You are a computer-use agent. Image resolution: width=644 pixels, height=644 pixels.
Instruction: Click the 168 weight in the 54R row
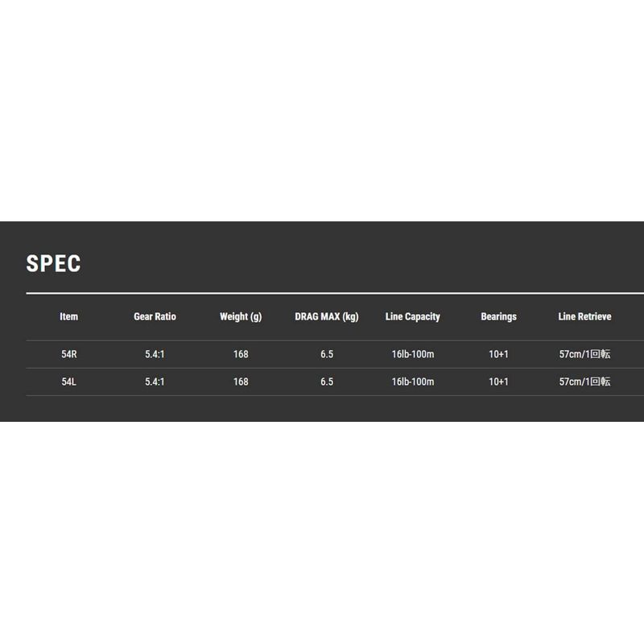tap(241, 354)
